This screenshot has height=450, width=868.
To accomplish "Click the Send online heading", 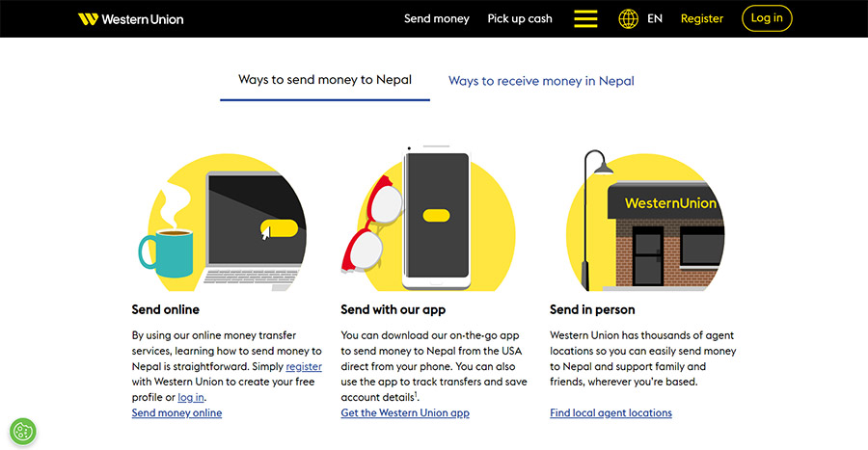I will tap(166, 309).
